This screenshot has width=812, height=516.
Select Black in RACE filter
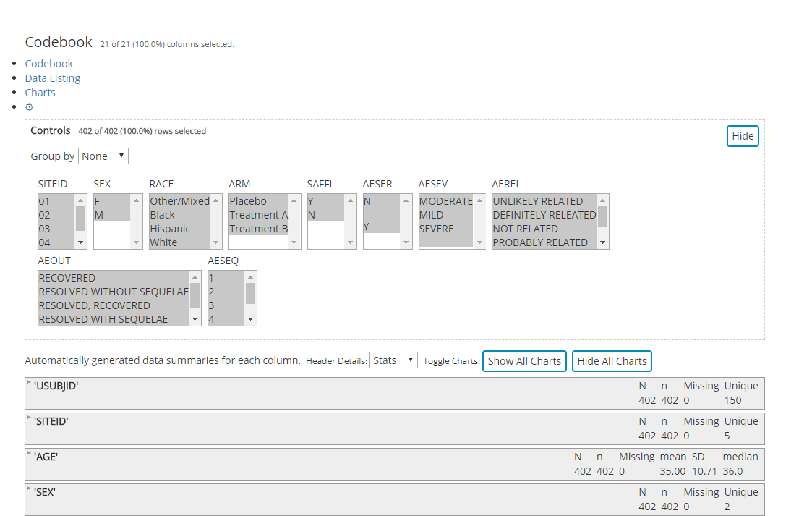click(x=180, y=215)
